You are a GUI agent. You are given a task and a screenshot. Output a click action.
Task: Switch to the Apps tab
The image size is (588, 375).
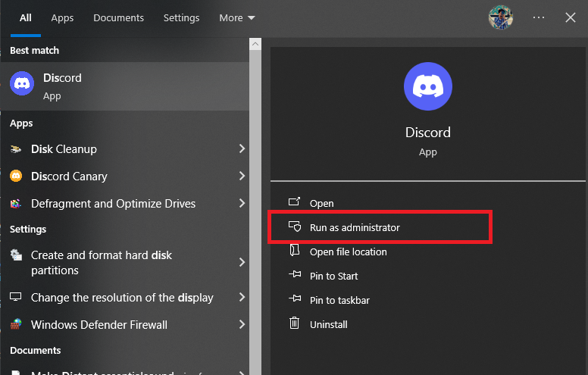coord(62,17)
